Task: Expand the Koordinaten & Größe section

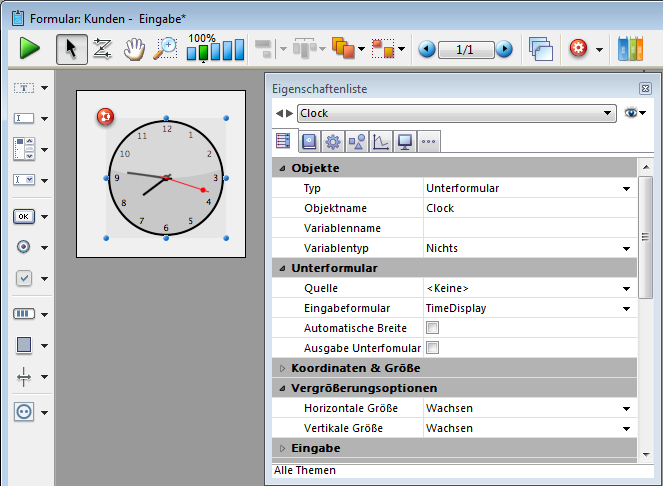Action: coord(283,368)
